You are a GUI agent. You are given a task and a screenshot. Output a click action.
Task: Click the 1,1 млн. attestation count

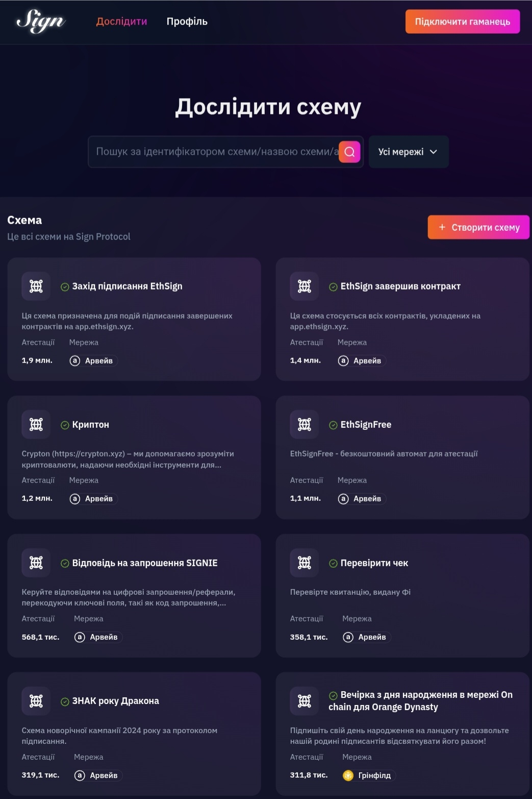(305, 498)
